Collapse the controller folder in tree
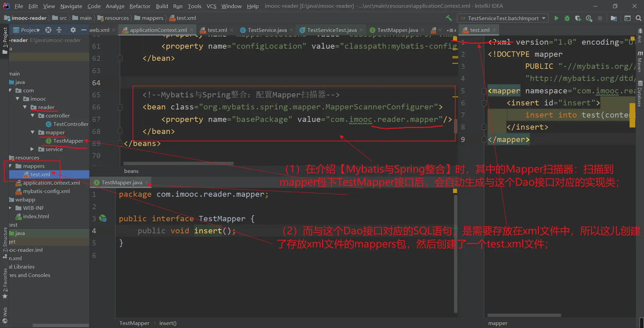Image resolution: width=644 pixels, height=328 pixels. (x=33, y=115)
